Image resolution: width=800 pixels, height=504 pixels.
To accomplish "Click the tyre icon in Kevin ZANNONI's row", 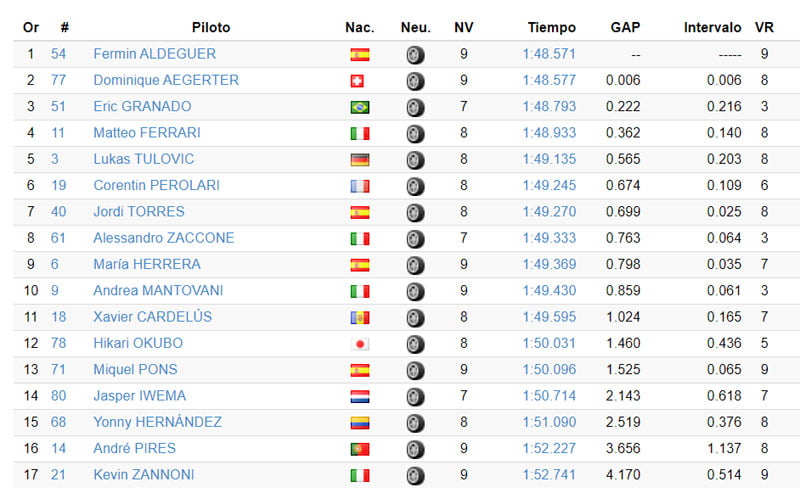I will (415, 475).
